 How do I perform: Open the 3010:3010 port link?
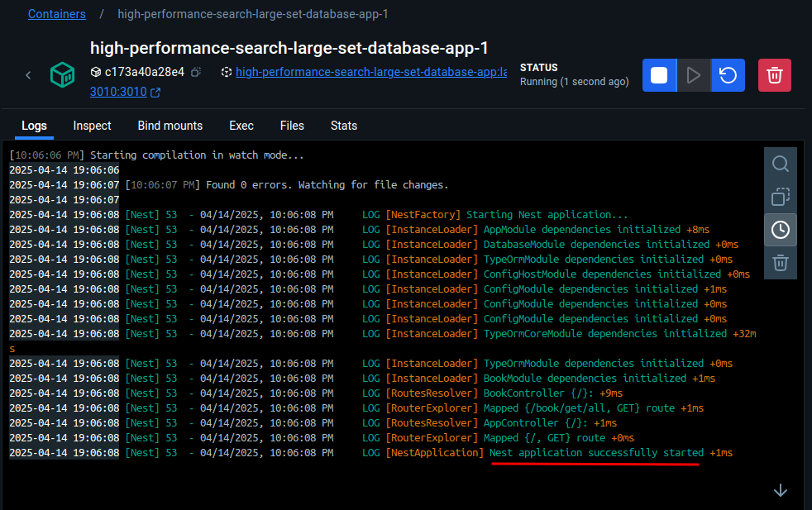[x=118, y=92]
